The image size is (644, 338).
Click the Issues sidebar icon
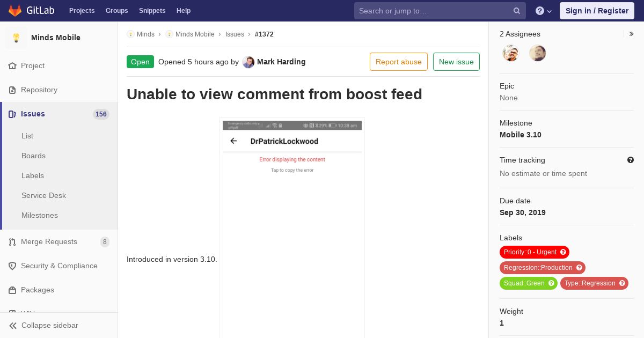pyautogui.click(x=12, y=114)
